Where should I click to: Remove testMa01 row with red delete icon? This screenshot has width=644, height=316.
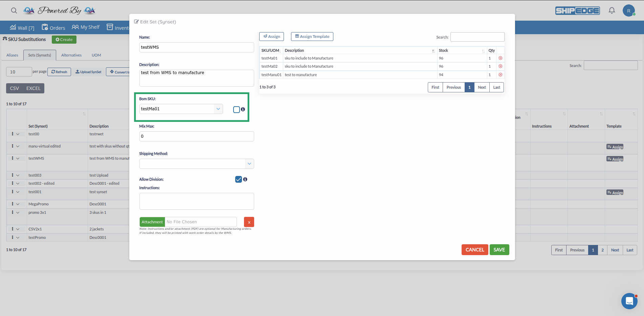click(x=500, y=58)
